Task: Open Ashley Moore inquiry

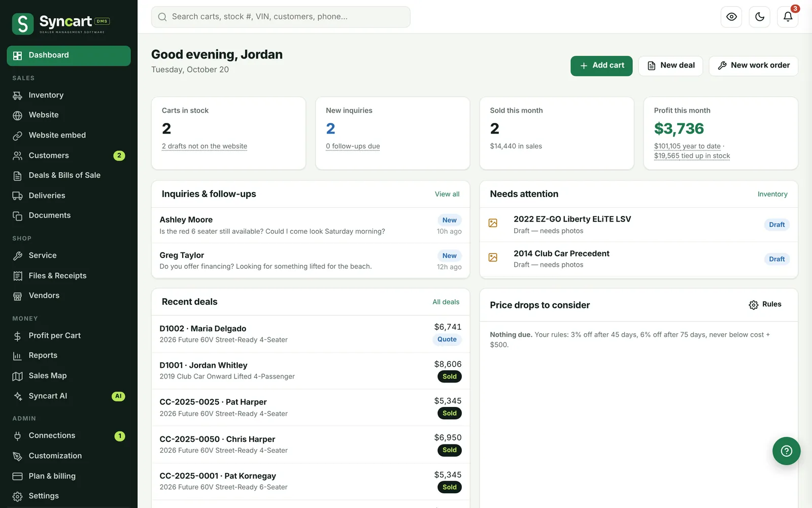Action: coord(311,226)
